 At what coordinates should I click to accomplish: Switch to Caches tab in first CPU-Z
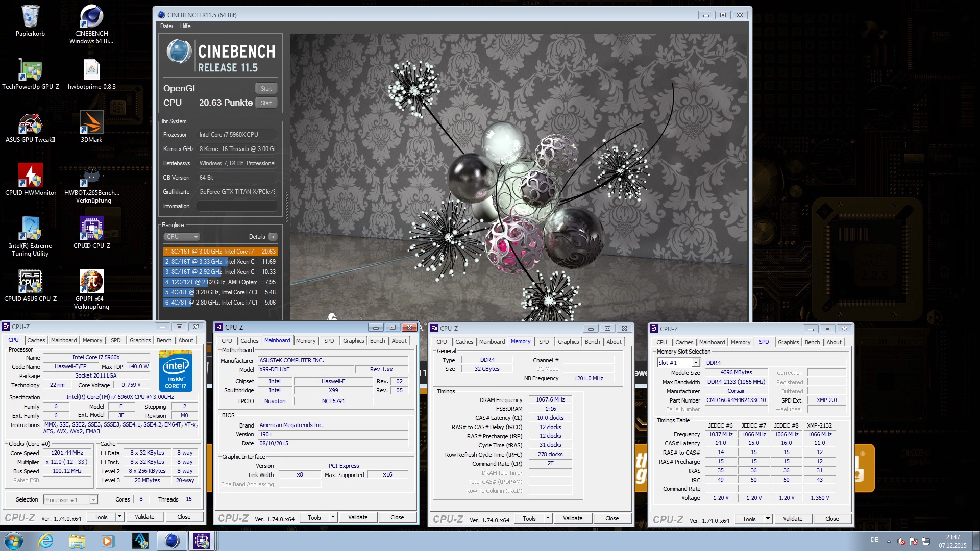point(36,340)
